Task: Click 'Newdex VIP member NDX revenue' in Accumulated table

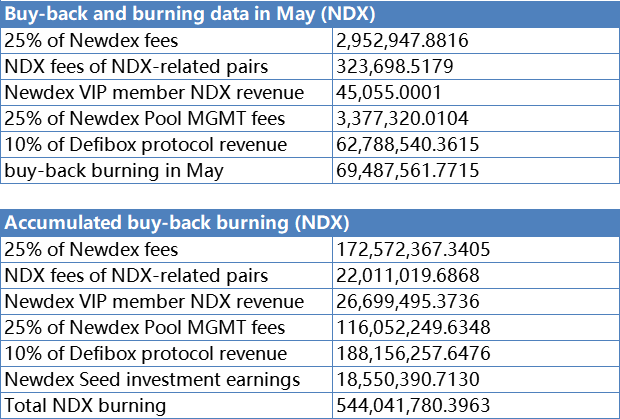Action: (x=154, y=302)
